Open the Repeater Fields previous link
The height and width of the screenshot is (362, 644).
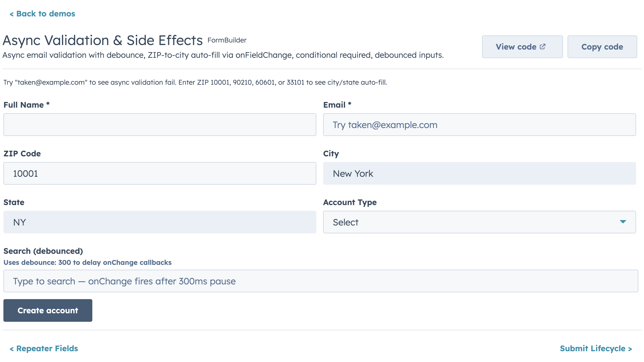[44, 348]
